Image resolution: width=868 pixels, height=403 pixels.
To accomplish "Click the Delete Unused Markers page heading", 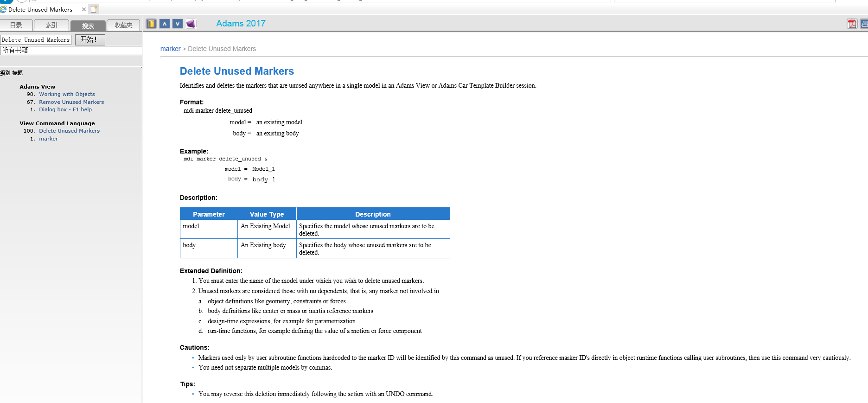I will click(237, 71).
